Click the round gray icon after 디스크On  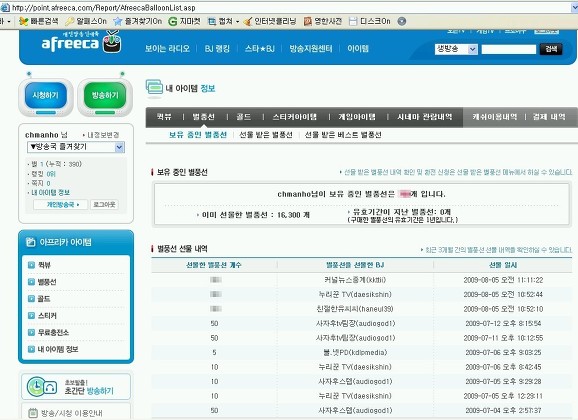[x=402, y=21]
